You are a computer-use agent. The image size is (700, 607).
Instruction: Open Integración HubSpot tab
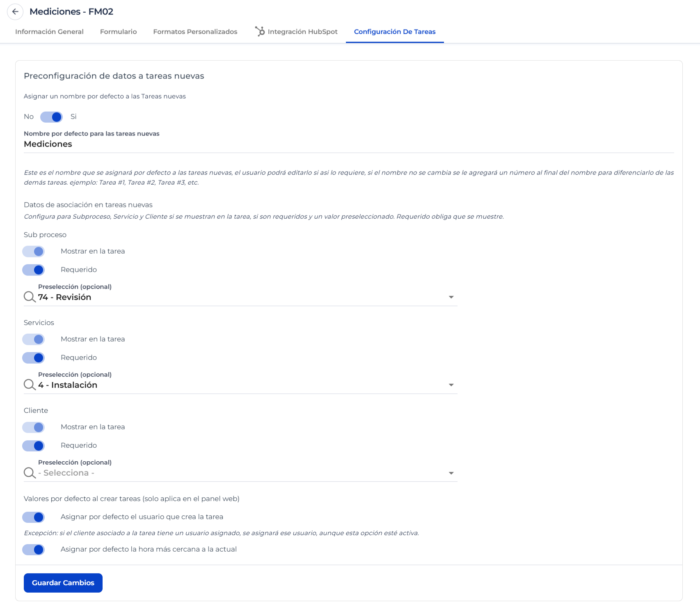tap(296, 32)
